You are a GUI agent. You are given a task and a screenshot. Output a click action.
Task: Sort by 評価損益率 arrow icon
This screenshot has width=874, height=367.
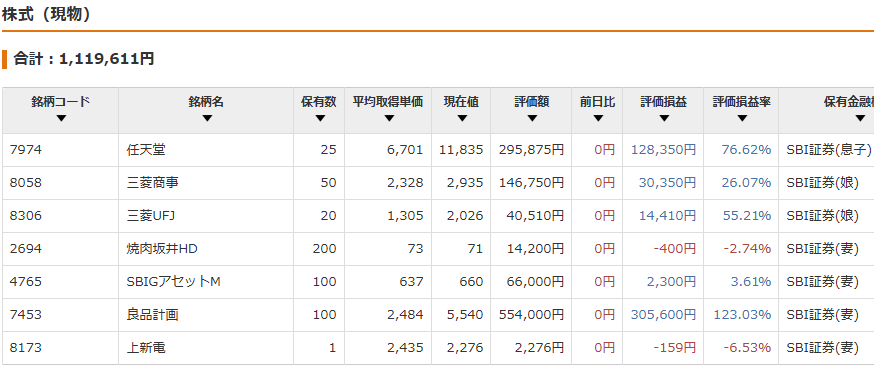point(741,118)
